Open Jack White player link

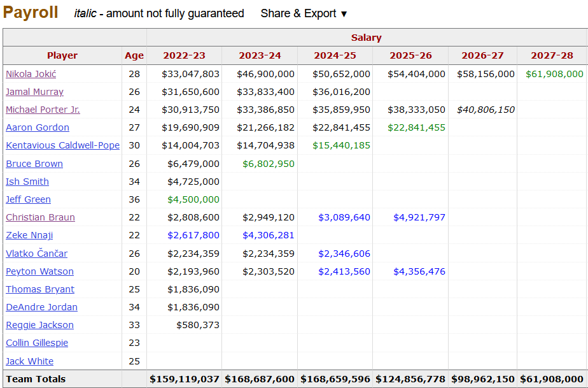[29, 361]
